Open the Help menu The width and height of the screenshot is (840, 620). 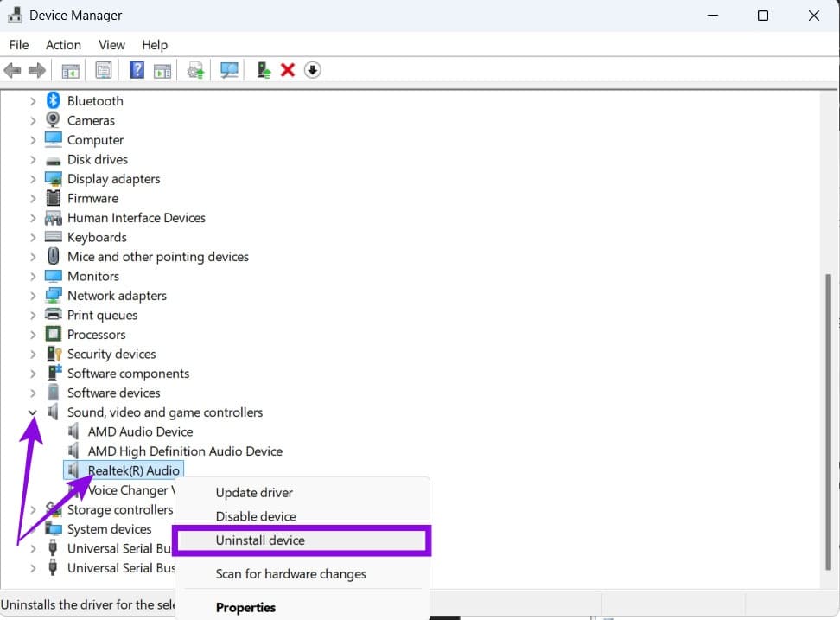click(155, 45)
